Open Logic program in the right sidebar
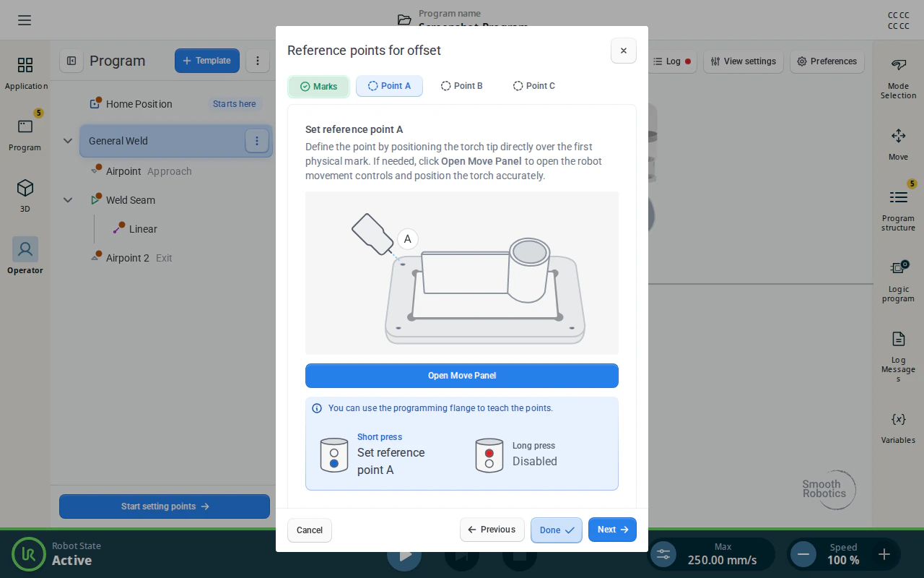924x578 pixels. pyautogui.click(x=898, y=280)
